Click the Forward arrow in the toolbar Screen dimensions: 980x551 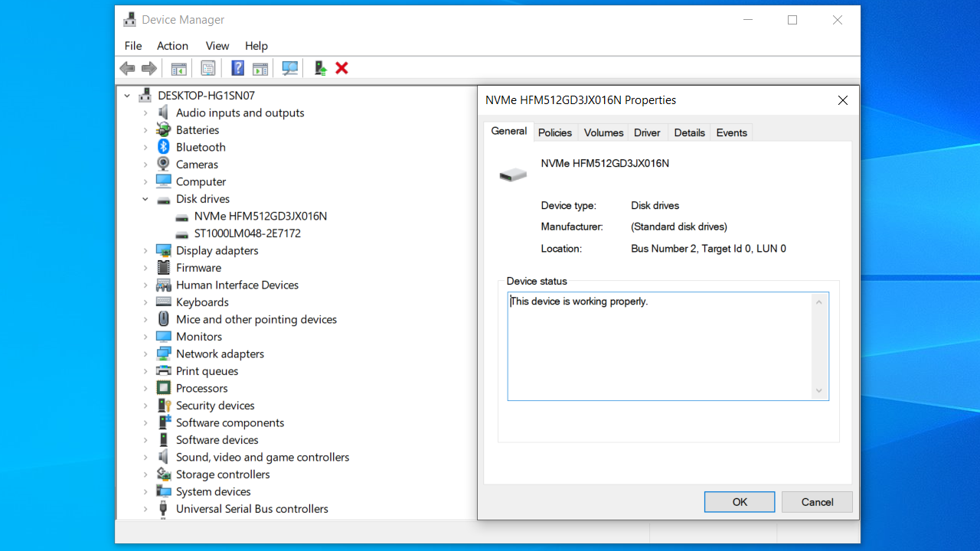click(149, 68)
